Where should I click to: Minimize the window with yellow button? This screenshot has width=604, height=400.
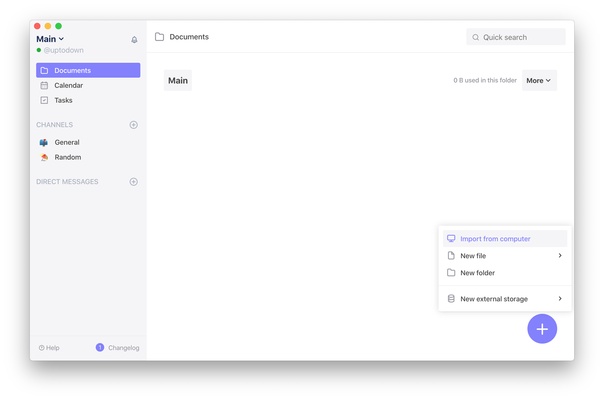point(48,26)
